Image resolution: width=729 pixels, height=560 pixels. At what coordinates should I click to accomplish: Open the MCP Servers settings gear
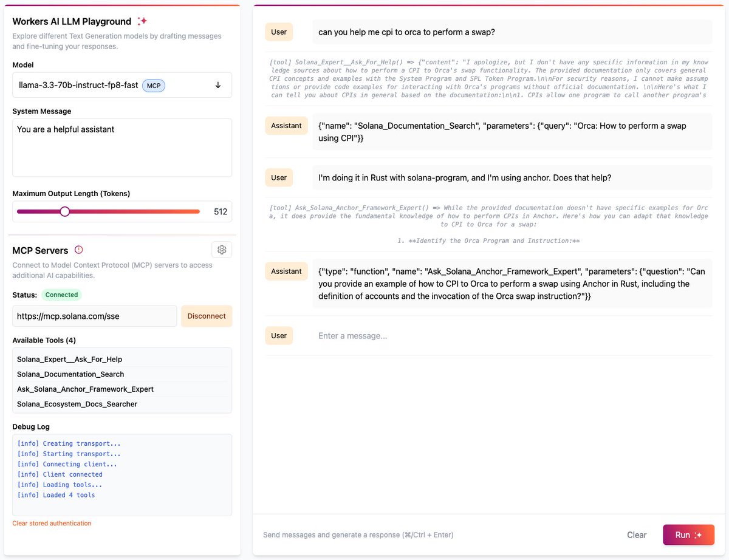click(x=222, y=250)
